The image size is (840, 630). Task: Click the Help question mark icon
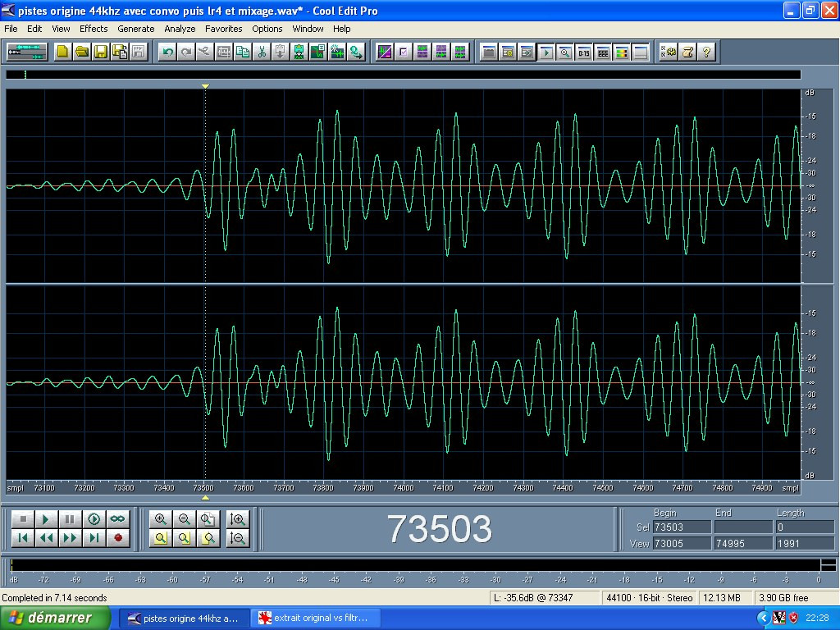[706, 52]
